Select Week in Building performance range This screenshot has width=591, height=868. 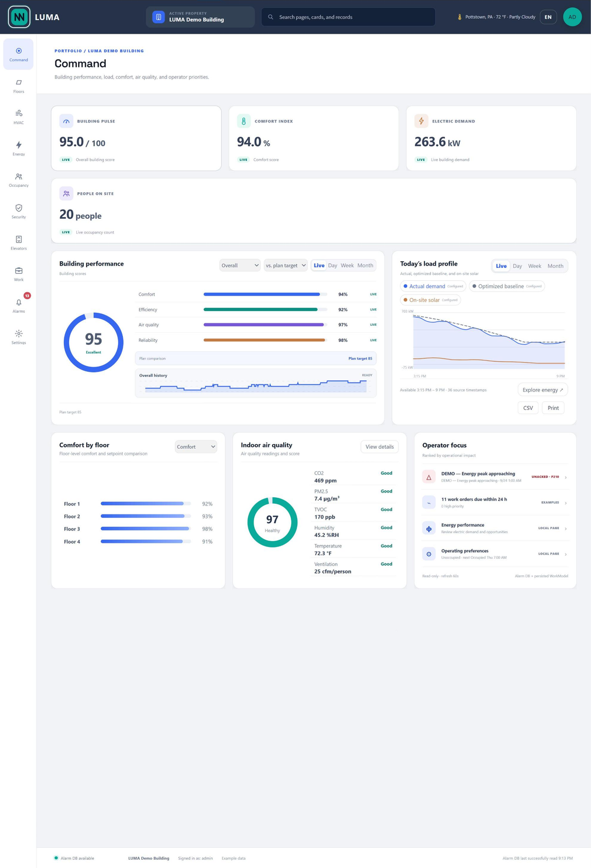[348, 265]
